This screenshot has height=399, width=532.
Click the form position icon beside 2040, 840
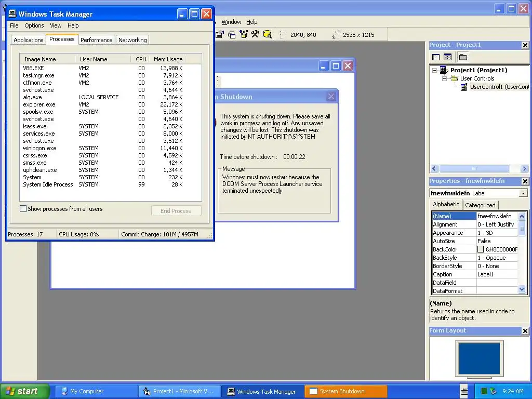coord(283,35)
